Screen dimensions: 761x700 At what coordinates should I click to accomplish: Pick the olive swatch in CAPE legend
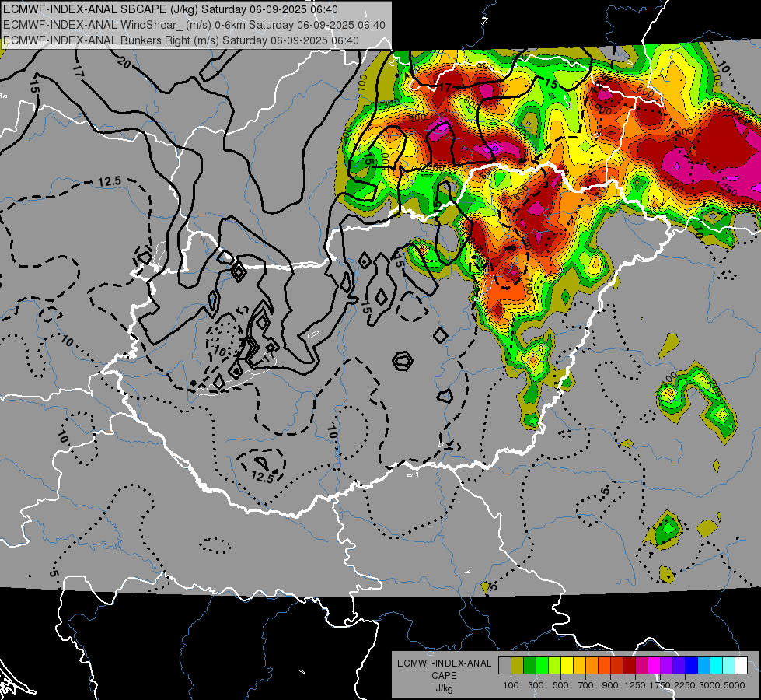coord(518,665)
